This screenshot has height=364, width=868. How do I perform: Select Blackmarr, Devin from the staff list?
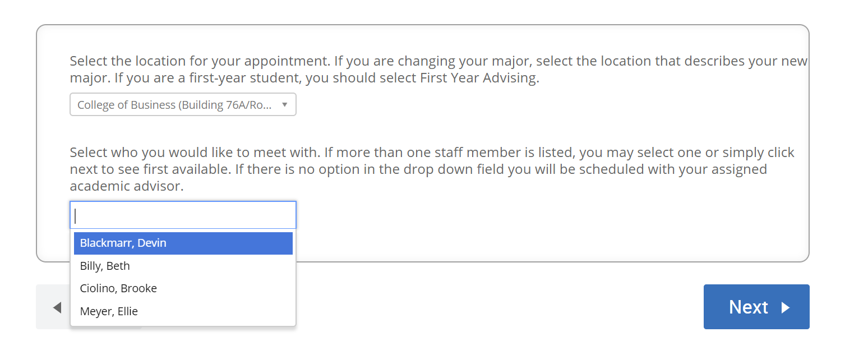[x=183, y=243]
